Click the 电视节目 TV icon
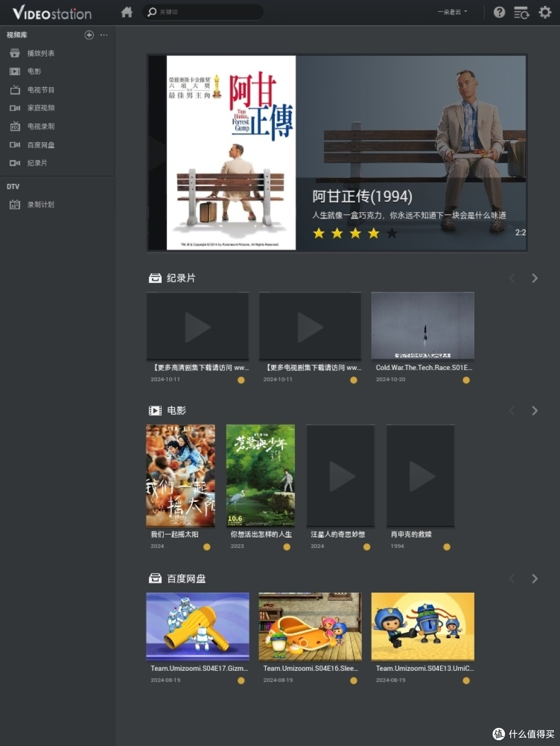This screenshot has width=560, height=746. click(15, 90)
